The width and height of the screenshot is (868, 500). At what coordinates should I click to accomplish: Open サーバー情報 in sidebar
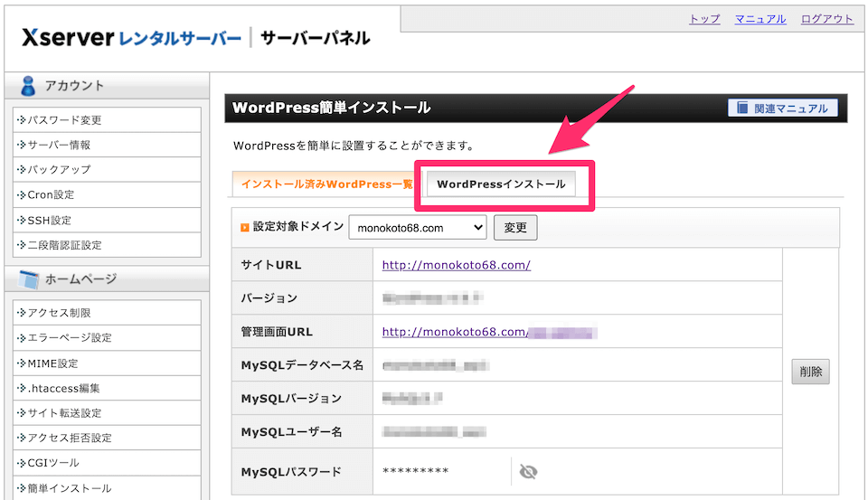point(107,145)
